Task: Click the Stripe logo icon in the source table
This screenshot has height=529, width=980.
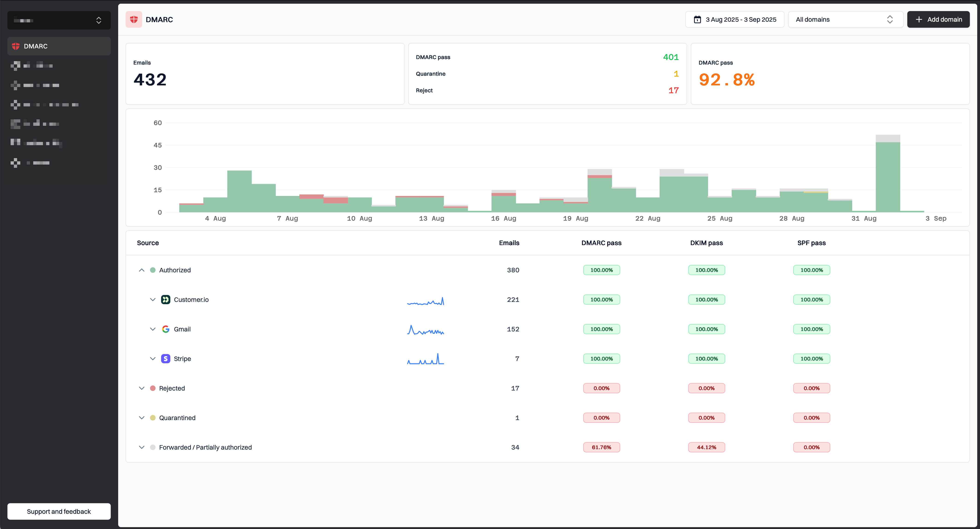Action: [166, 358]
